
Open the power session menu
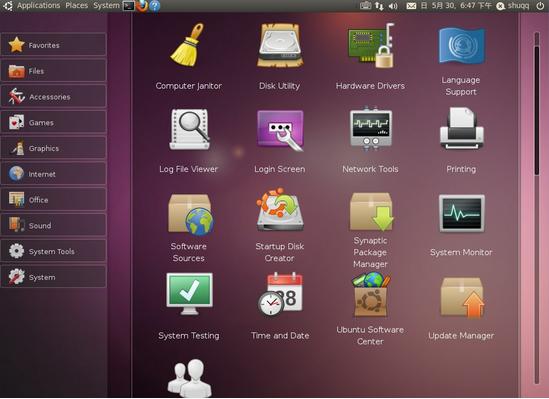point(540,6)
